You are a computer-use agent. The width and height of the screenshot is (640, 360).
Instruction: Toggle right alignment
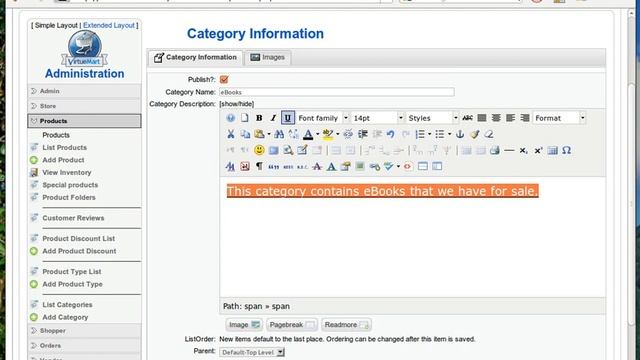click(525, 118)
